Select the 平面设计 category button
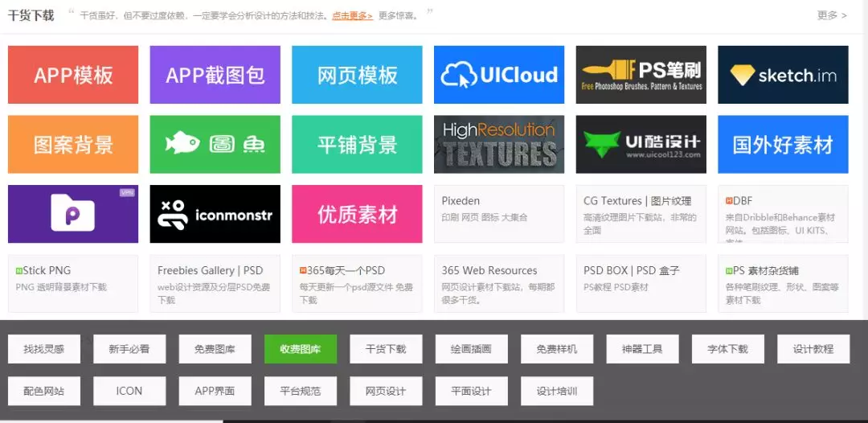The width and height of the screenshot is (868, 423). 471,391
